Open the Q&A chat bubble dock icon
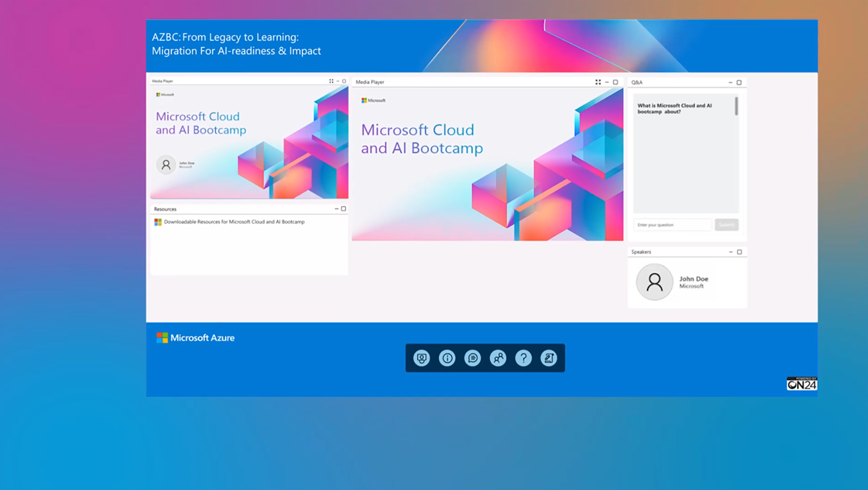 472,358
